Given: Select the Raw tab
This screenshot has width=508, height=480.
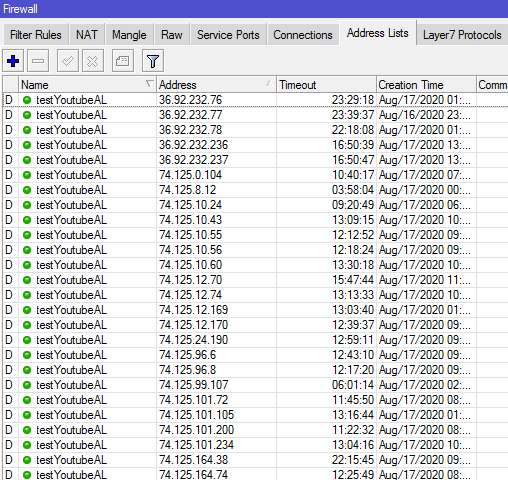Looking at the screenshot, I should [x=172, y=35].
